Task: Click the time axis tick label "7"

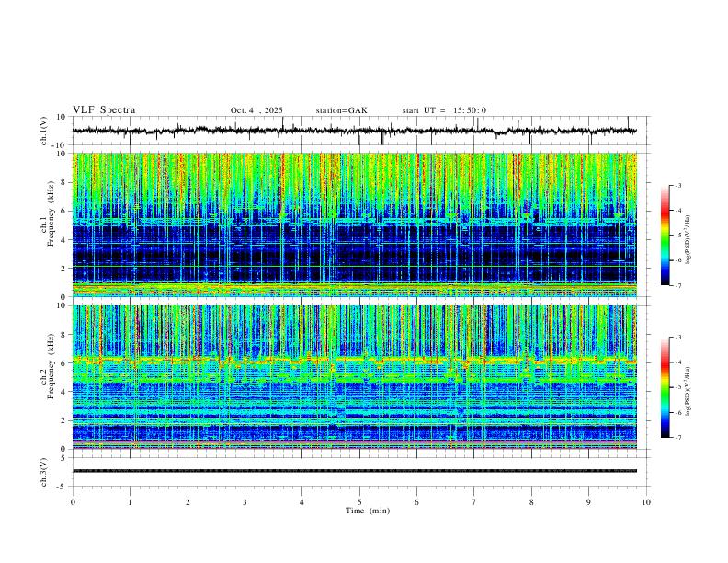Action: (474, 502)
